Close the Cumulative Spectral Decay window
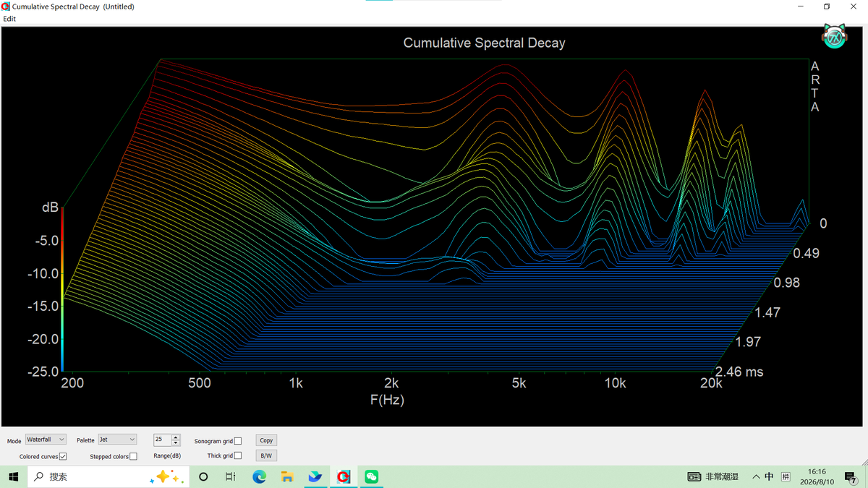This screenshot has height=488, width=868. click(854, 7)
